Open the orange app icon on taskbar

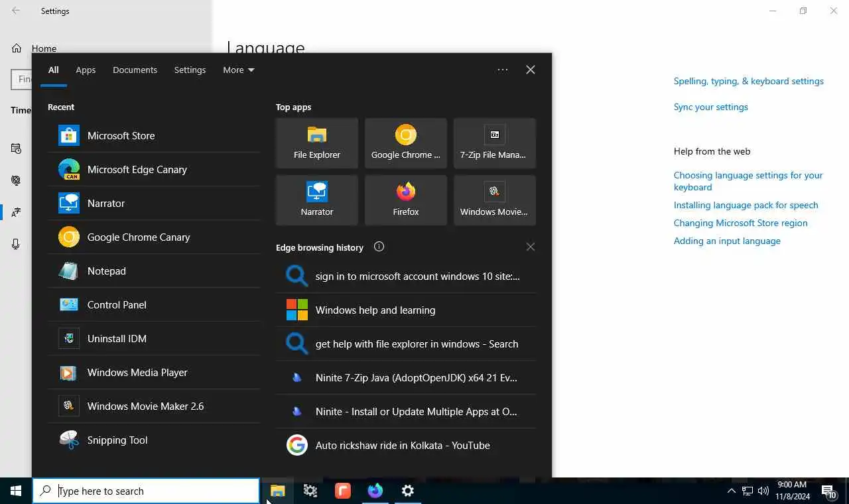coord(342,491)
